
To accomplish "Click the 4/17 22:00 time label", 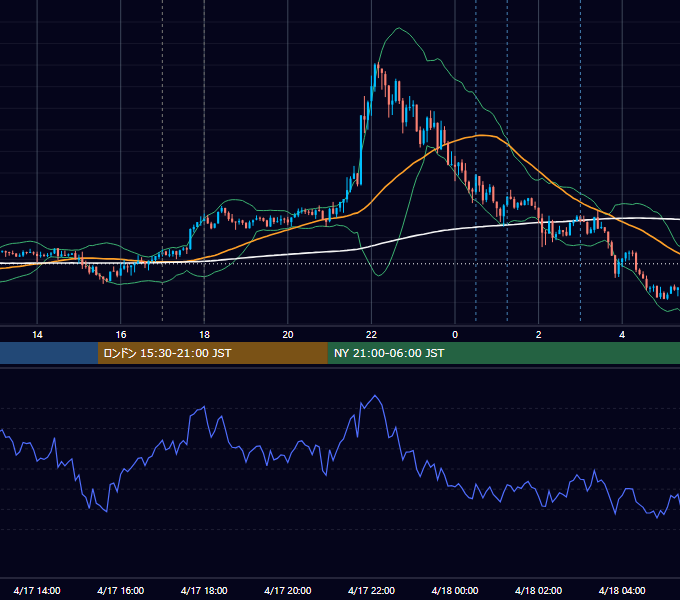I will [371, 590].
